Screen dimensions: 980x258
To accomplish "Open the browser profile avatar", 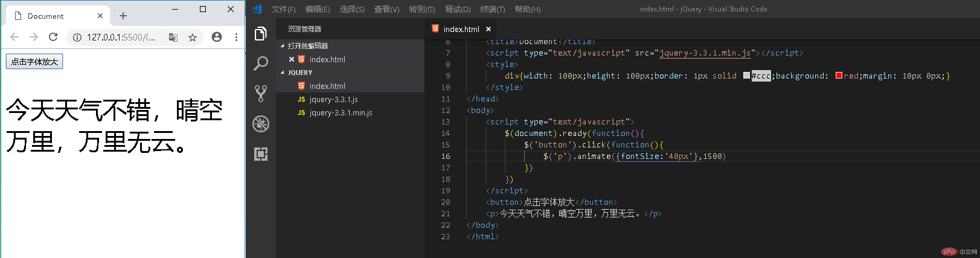I will click(x=217, y=37).
